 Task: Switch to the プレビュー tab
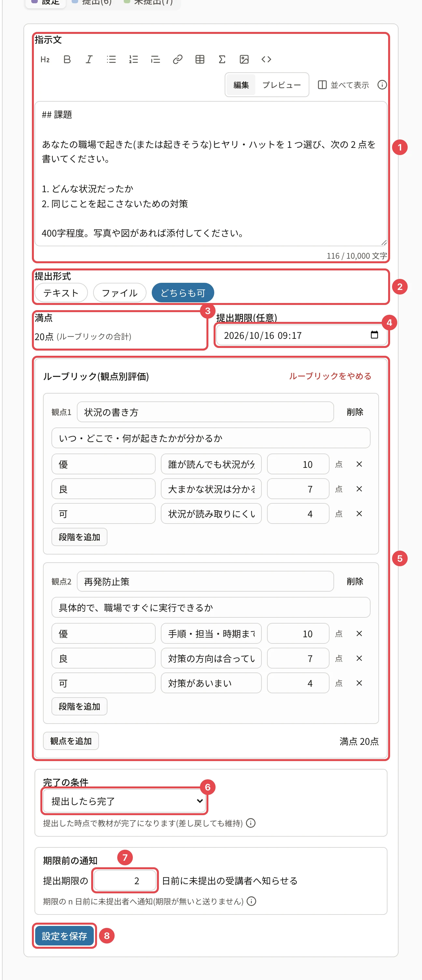point(281,85)
